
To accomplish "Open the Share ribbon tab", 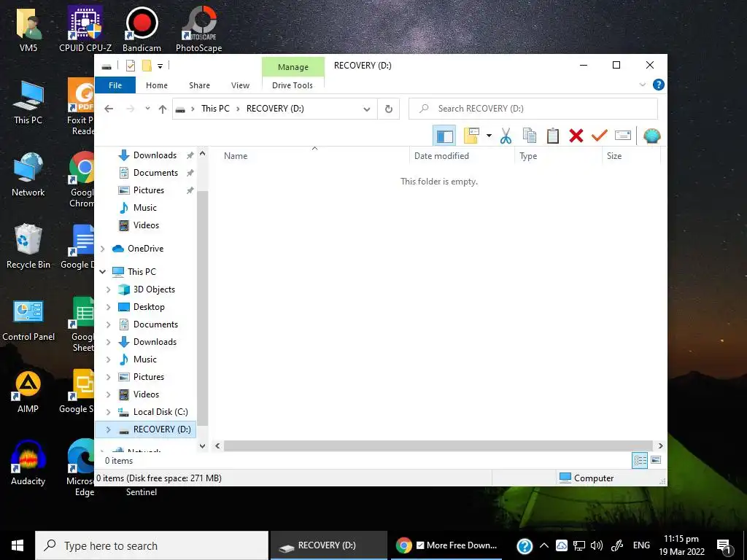I will (199, 85).
